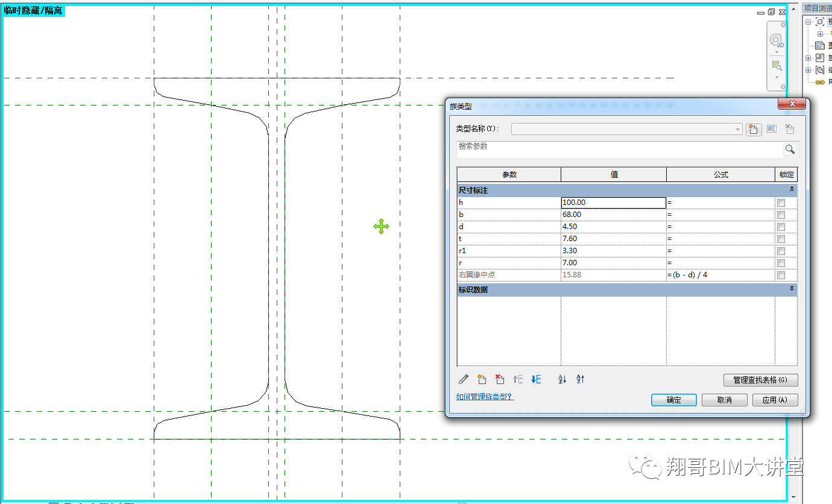Click the 锁定 column header

(786, 174)
